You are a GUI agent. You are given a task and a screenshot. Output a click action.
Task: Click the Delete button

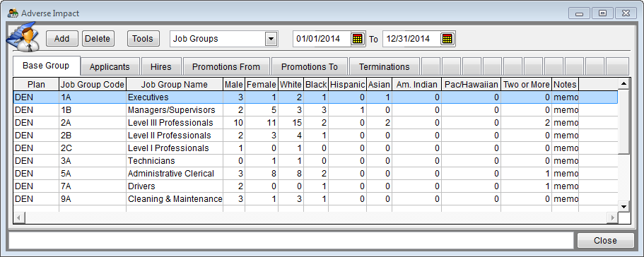click(98, 39)
